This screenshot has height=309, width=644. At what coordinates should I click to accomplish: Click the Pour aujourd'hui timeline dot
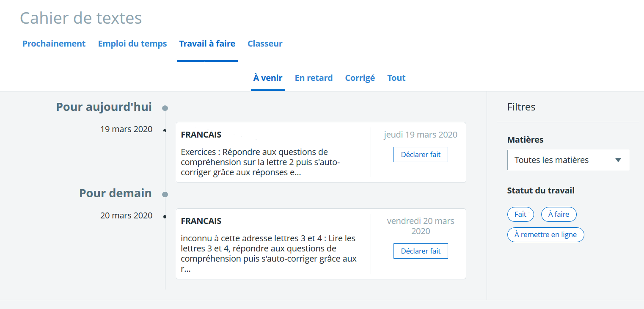pyautogui.click(x=165, y=108)
